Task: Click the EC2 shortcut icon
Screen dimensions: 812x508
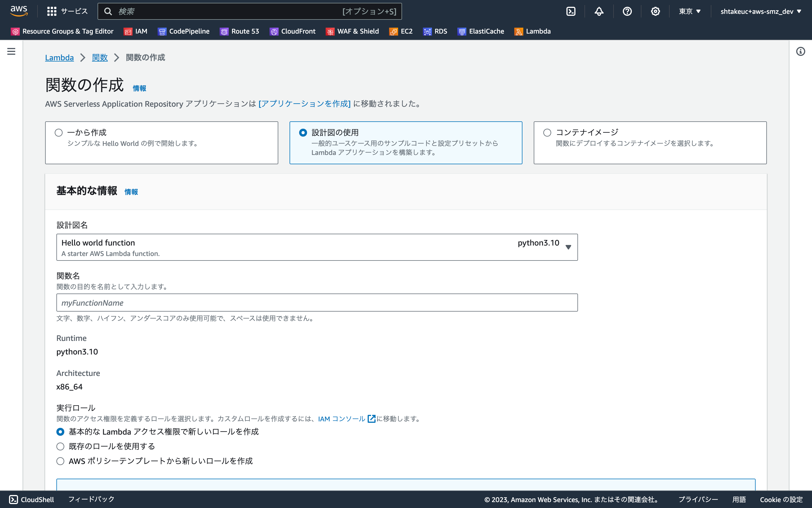Action: point(394,32)
